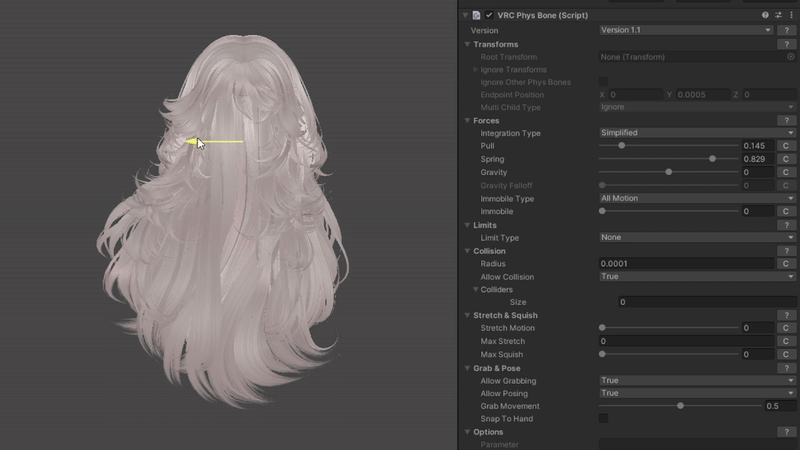Click the VRC Phys Bone script icon

[x=477, y=15]
